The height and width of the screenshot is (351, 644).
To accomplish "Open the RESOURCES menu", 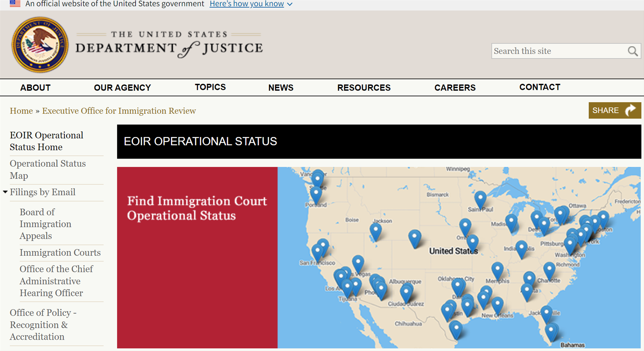I will [364, 87].
